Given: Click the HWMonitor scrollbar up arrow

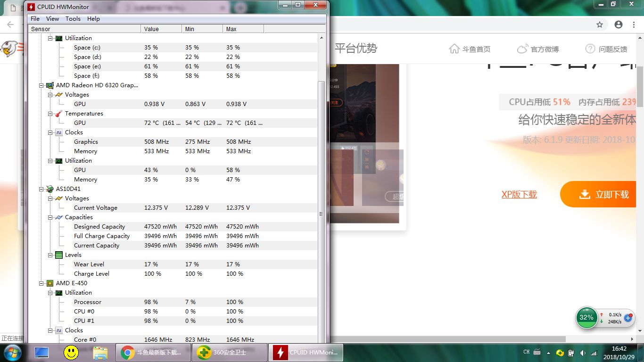Looking at the screenshot, I should coord(322,37).
